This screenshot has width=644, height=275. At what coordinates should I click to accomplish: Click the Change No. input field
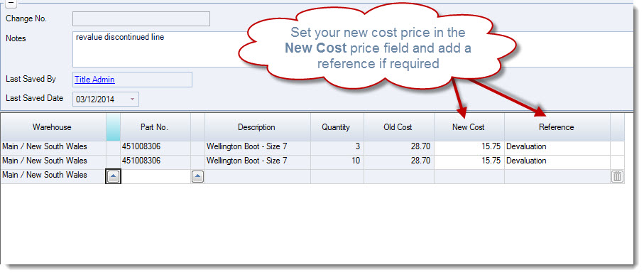pos(141,19)
